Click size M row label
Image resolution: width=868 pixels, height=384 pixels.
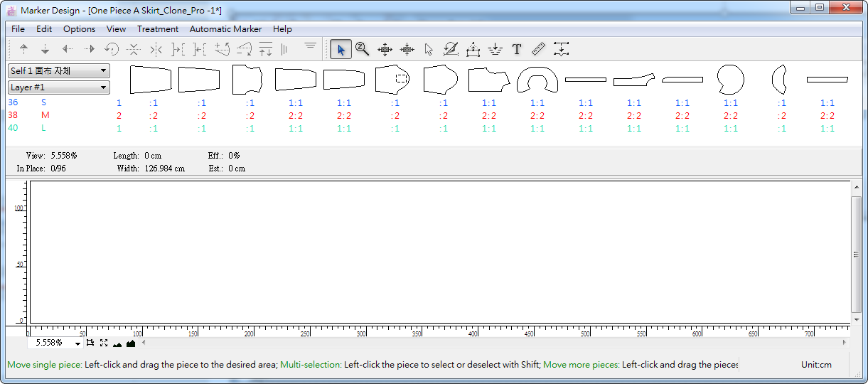45,115
